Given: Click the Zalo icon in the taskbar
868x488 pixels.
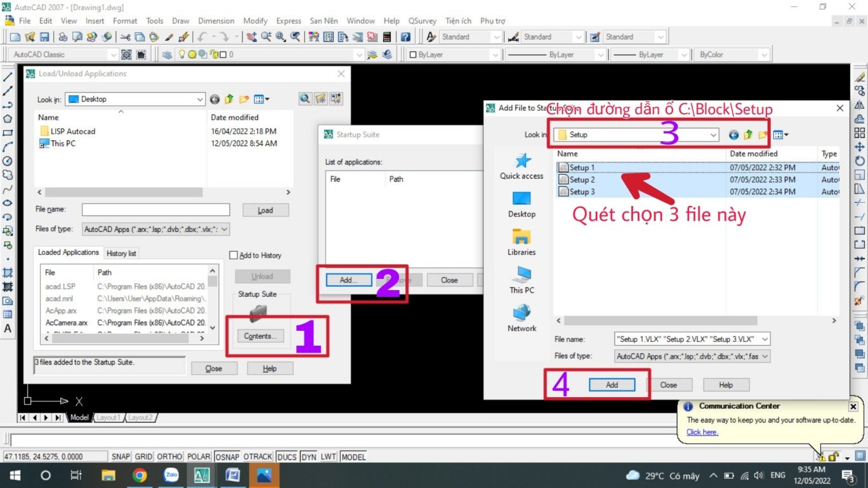Looking at the screenshot, I should pyautogui.click(x=171, y=475).
